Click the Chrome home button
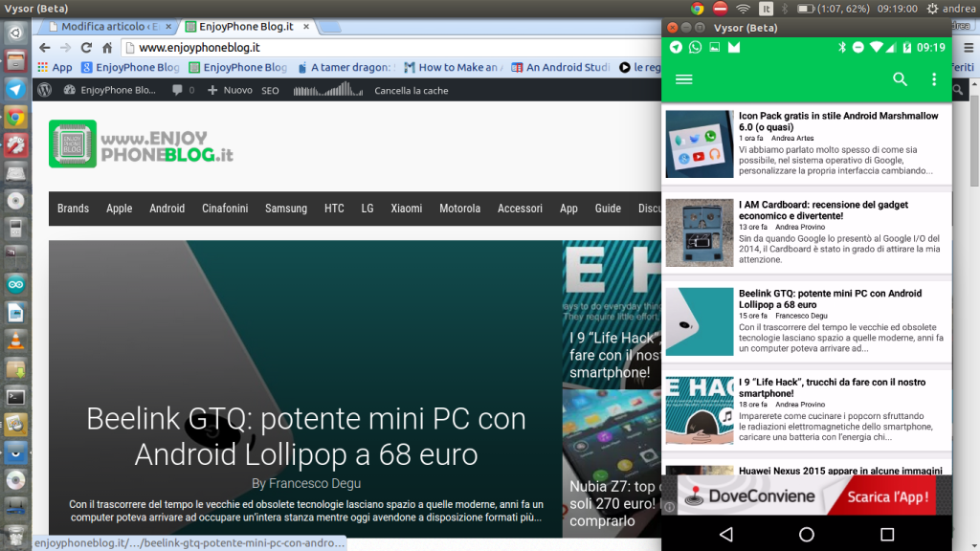 click(107, 48)
